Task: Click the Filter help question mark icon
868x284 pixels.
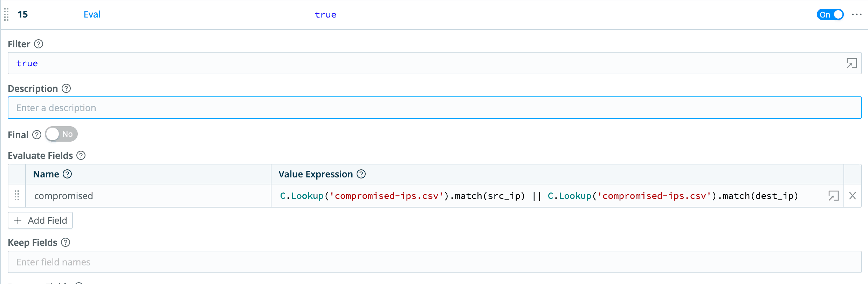Action: click(39, 44)
